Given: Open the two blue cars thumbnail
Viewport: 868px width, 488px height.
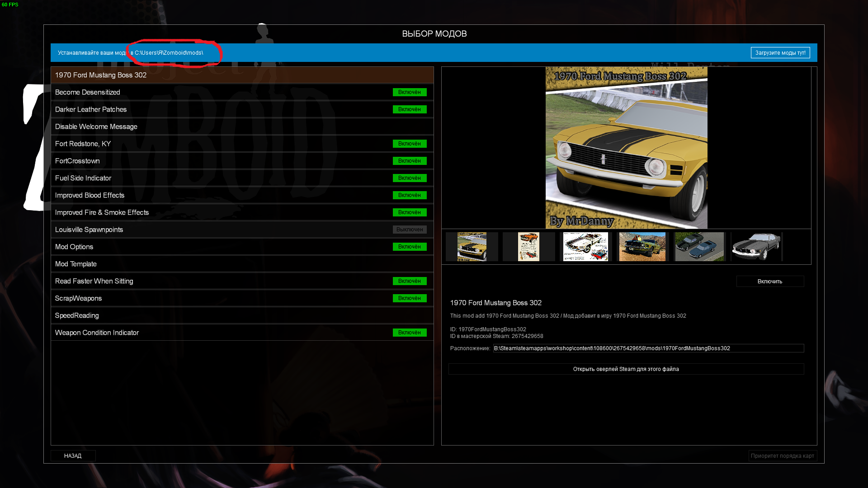Looking at the screenshot, I should click(699, 247).
